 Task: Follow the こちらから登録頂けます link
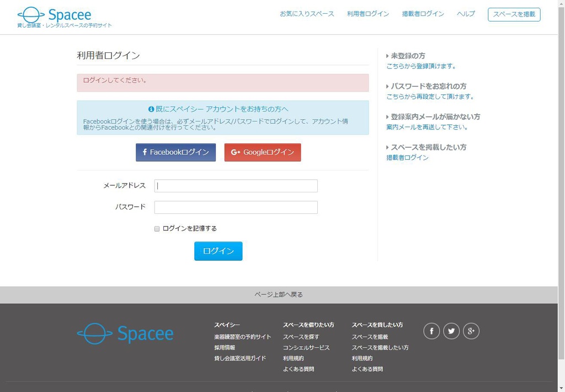tap(422, 66)
